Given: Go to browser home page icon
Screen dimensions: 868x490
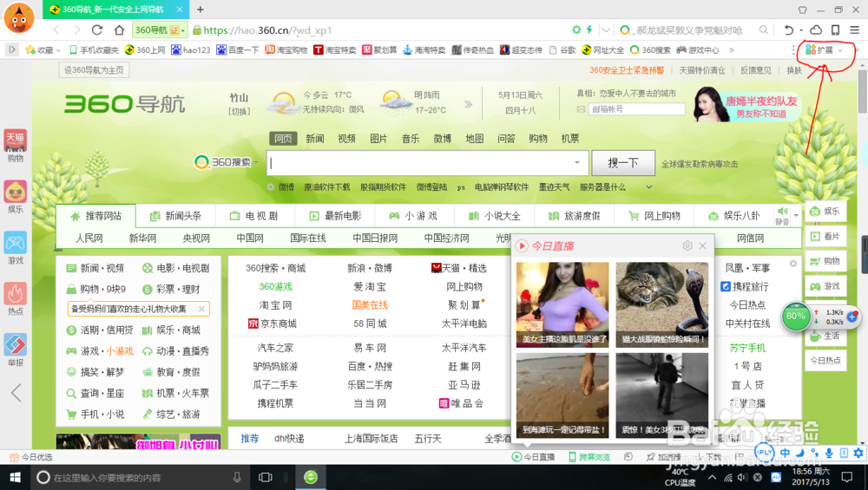Looking at the screenshot, I should [x=119, y=29].
